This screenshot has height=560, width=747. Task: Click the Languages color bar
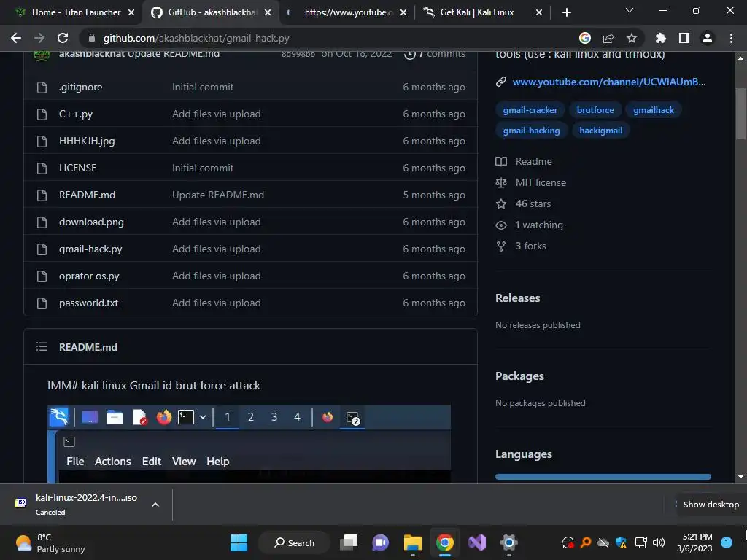click(603, 477)
